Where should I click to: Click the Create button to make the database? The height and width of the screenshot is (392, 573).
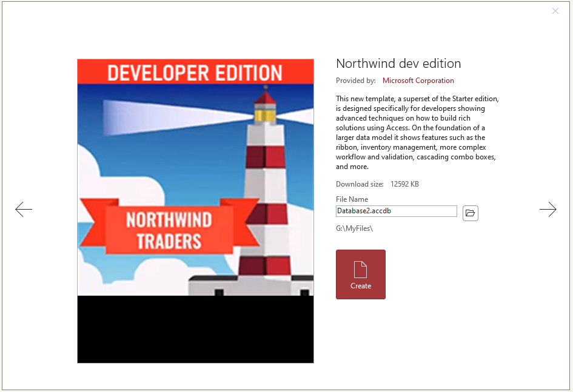click(x=360, y=274)
